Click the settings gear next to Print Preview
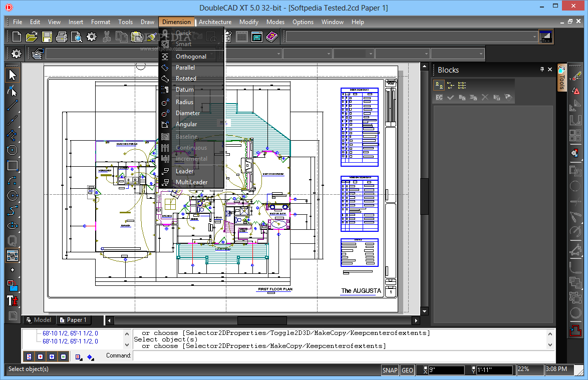This screenshot has width=588, height=380. click(x=92, y=37)
